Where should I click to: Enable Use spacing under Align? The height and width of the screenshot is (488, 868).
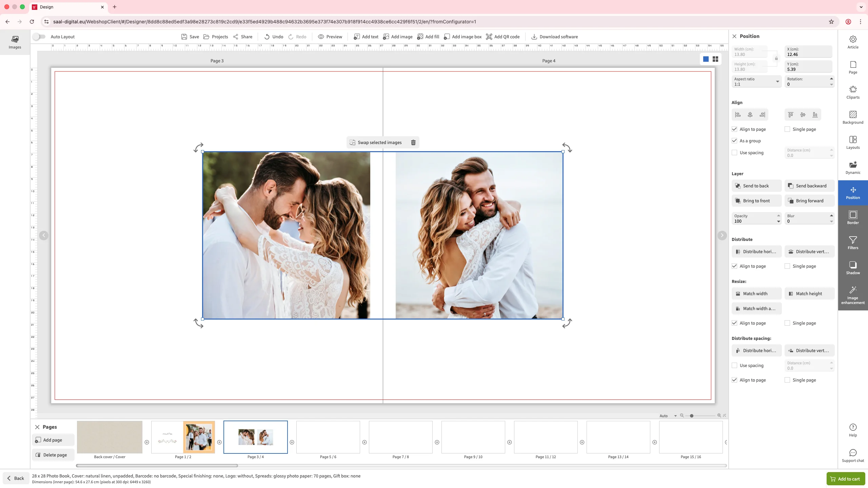[x=734, y=152]
